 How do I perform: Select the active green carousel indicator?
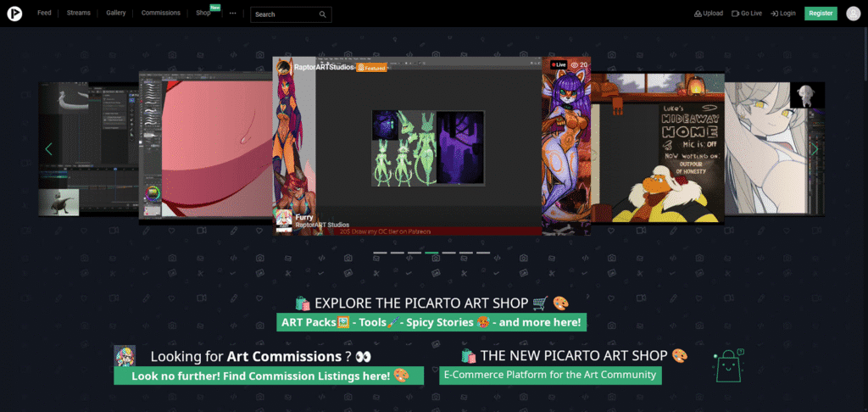pos(431,253)
